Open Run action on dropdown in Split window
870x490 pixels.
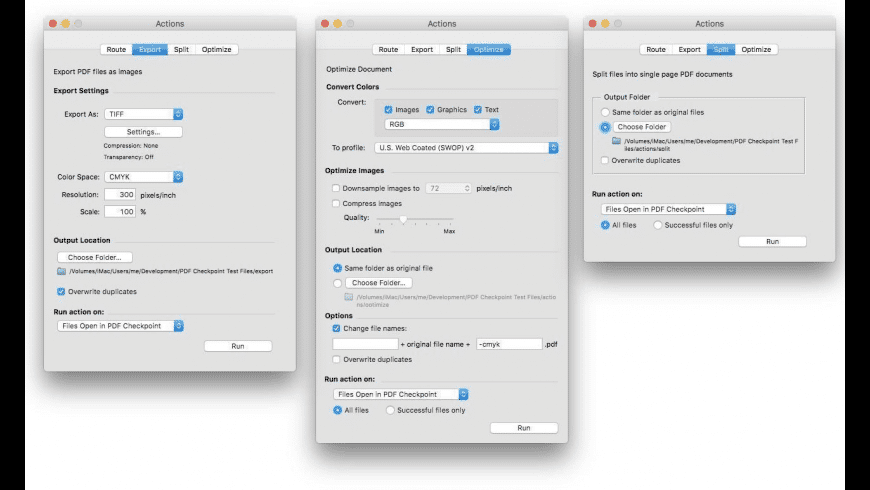point(669,209)
